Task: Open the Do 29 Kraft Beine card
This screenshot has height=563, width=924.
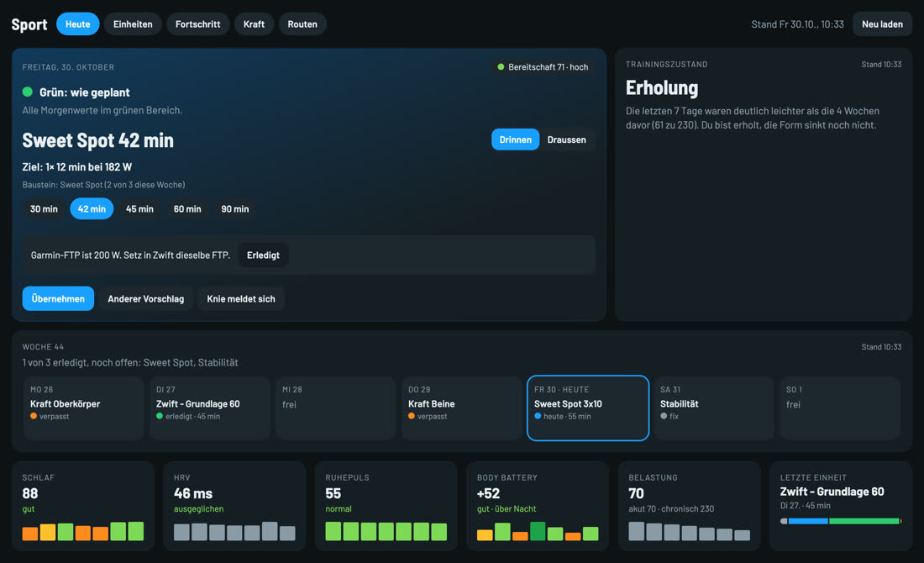Action: pos(462,408)
